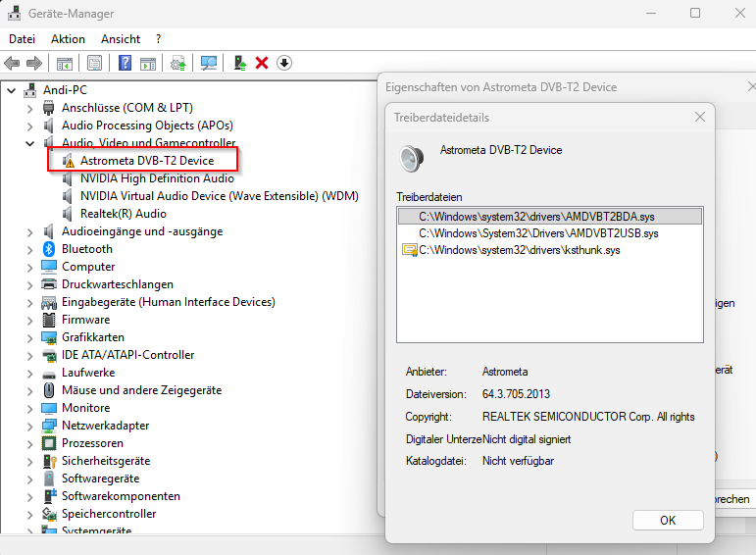Viewport: 756px width, 555px height.
Task: Click the Back arrow toolbar icon
Action: click(x=12, y=63)
